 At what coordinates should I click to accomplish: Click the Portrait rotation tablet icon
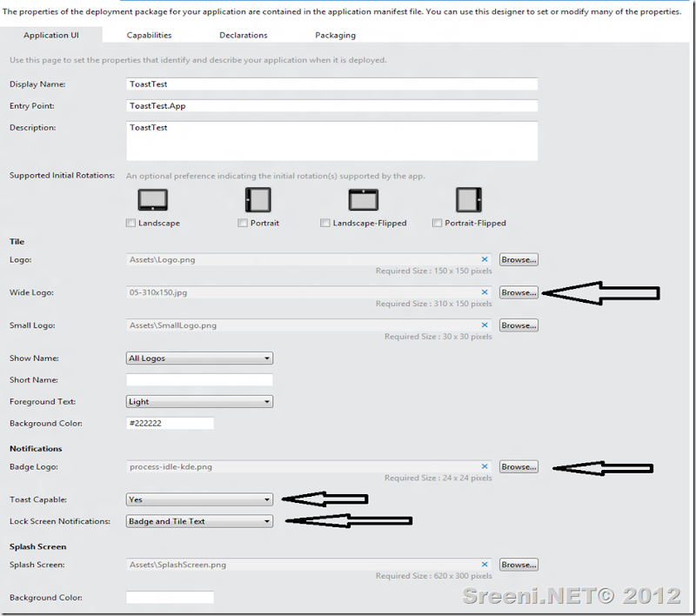[x=258, y=200]
